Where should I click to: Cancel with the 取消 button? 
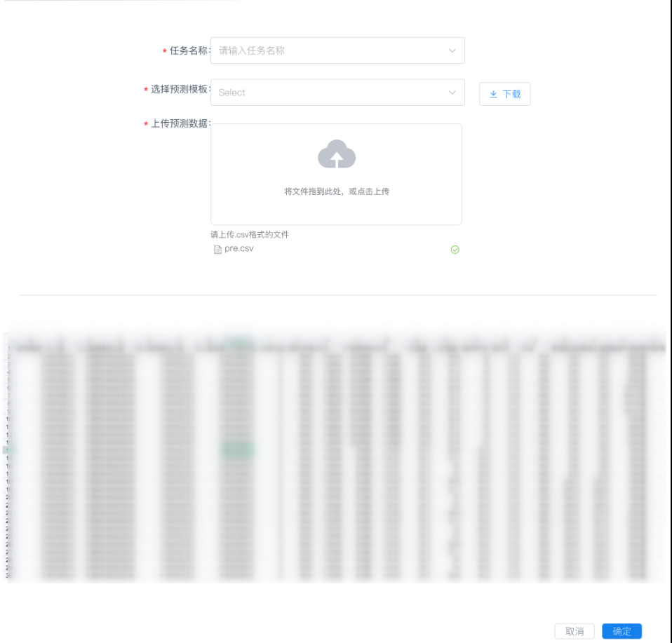click(x=574, y=631)
